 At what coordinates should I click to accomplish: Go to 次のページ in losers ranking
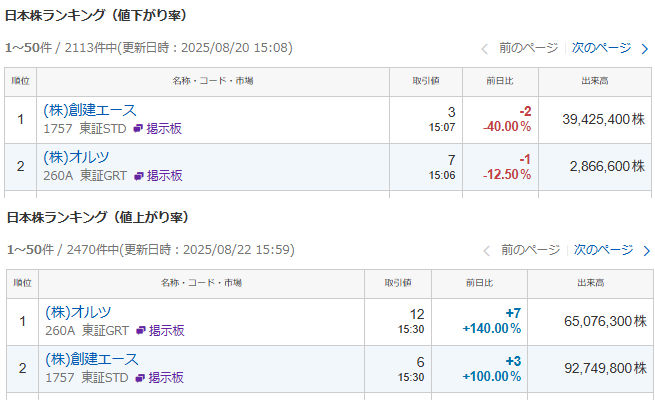pos(602,48)
